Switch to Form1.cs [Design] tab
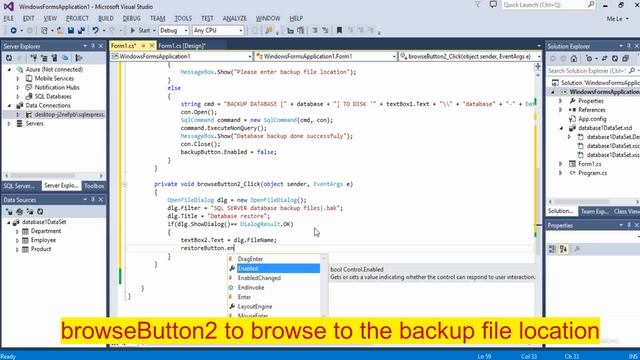Screen dimensions: 640x360 [182, 46]
